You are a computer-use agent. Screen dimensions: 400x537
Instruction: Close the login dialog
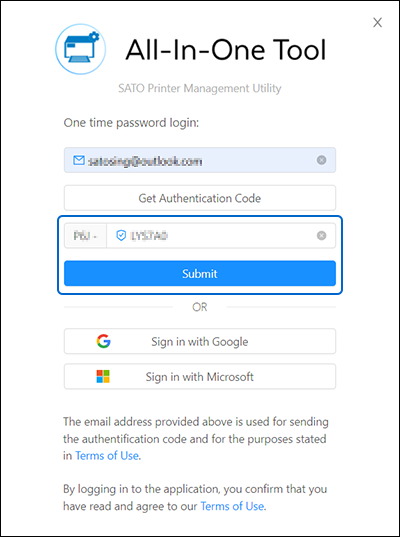point(377,23)
